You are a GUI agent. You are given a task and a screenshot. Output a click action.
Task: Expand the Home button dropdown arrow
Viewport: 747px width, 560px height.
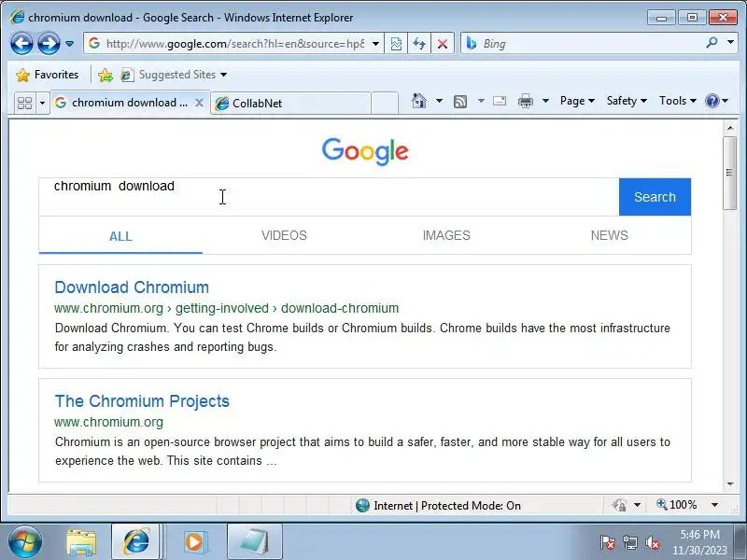(439, 101)
